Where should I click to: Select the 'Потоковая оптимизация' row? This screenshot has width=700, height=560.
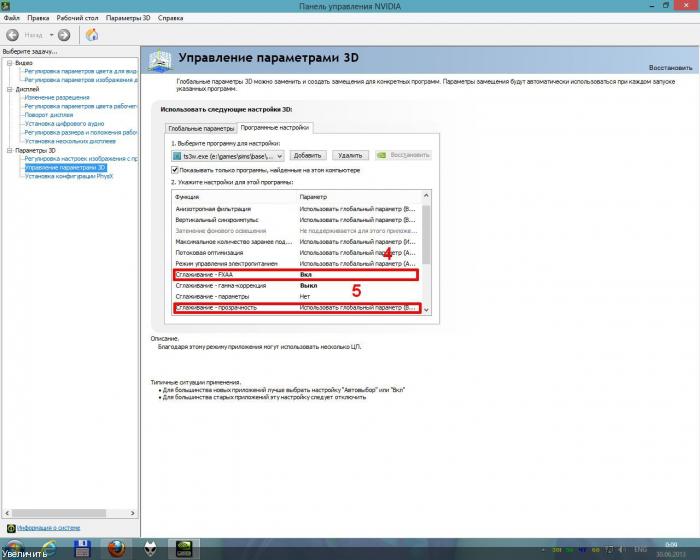click(x=296, y=253)
